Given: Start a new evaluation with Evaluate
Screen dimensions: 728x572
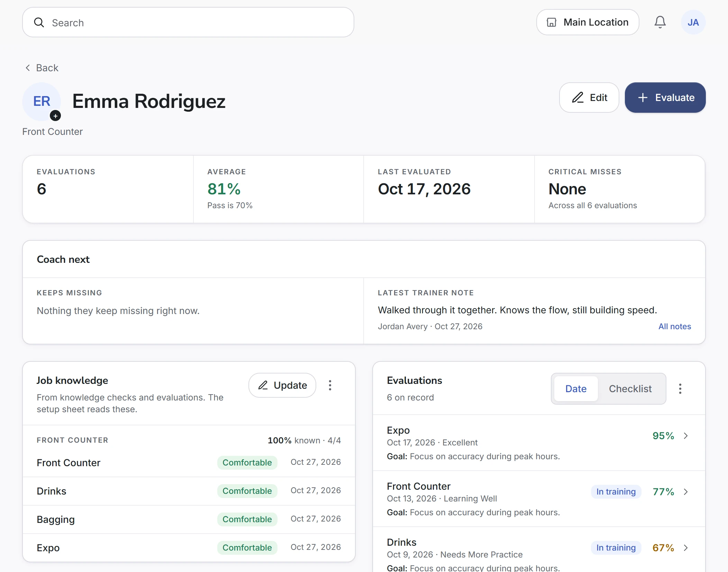Looking at the screenshot, I should 665,98.
